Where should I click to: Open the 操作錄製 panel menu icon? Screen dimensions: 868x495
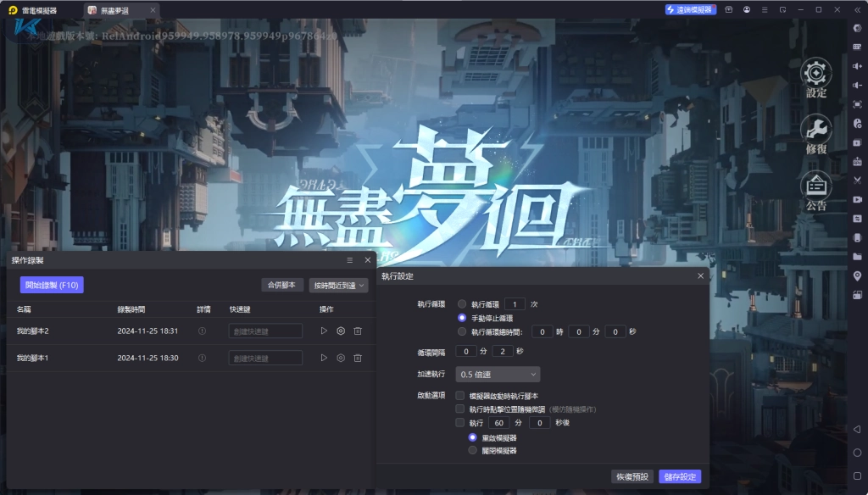(x=349, y=260)
